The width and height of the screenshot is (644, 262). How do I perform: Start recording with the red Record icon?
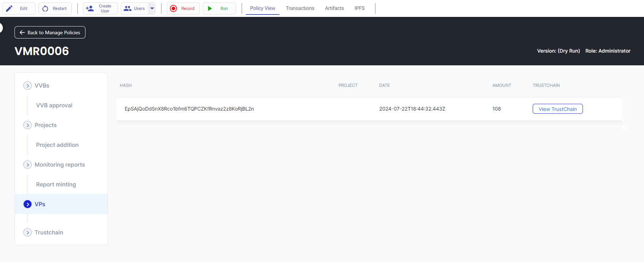173,8
